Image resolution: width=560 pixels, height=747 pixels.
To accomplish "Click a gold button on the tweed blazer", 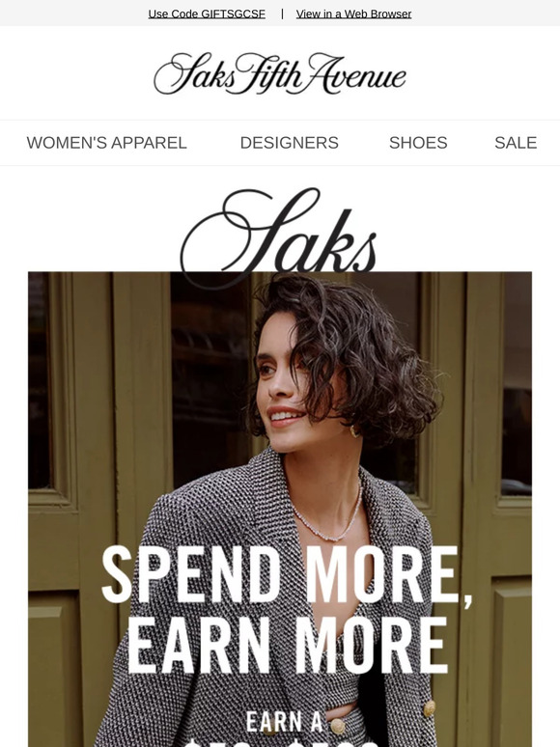I will point(430,708).
